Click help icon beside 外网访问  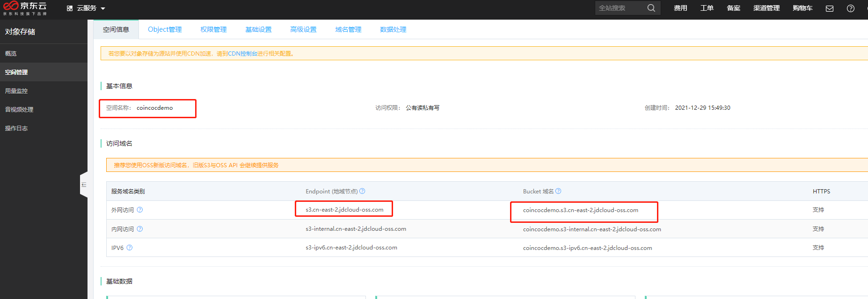[140, 210]
